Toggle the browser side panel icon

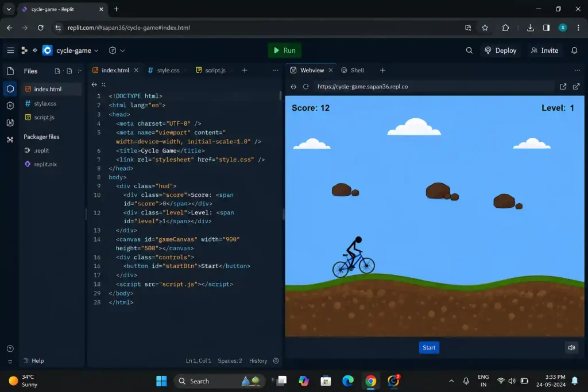tap(547, 28)
